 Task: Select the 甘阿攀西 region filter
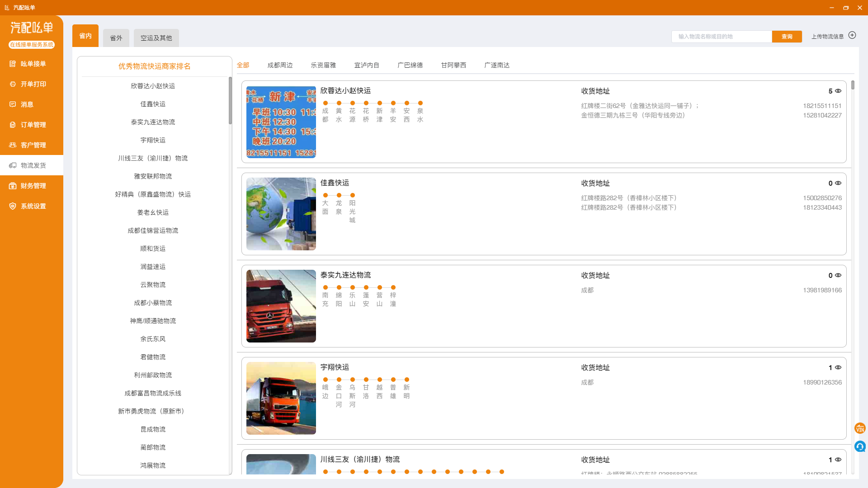click(x=453, y=65)
